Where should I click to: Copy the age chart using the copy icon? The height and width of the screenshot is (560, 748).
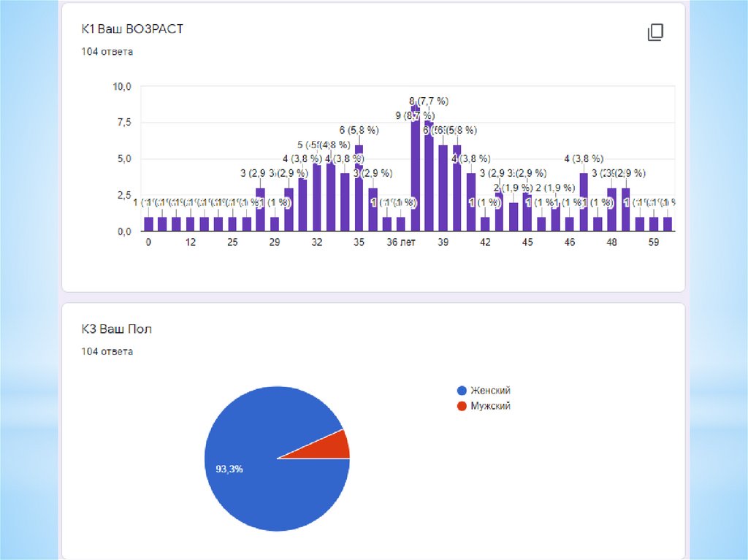click(x=655, y=32)
